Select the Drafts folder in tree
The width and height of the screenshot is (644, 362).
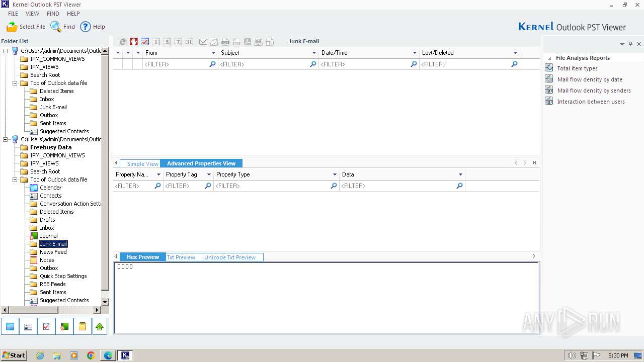47,220
